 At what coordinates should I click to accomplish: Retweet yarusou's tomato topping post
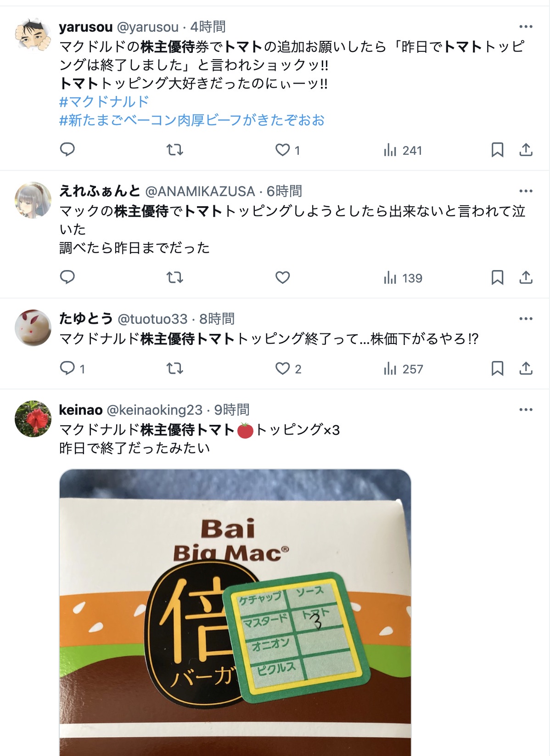174,150
